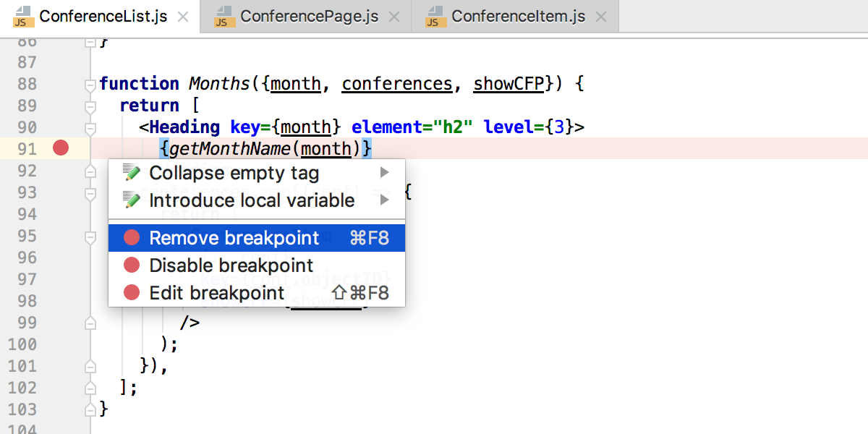Click the level attribute on line 90
Screen dimensions: 868x434
509,127
